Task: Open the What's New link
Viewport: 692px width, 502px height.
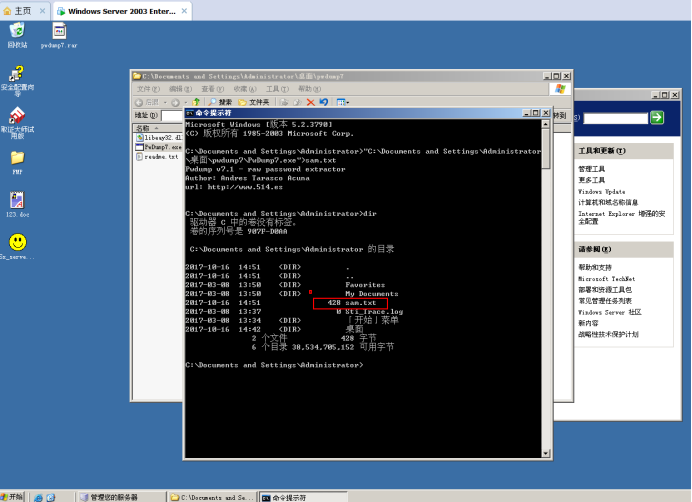Action: [x=588, y=323]
